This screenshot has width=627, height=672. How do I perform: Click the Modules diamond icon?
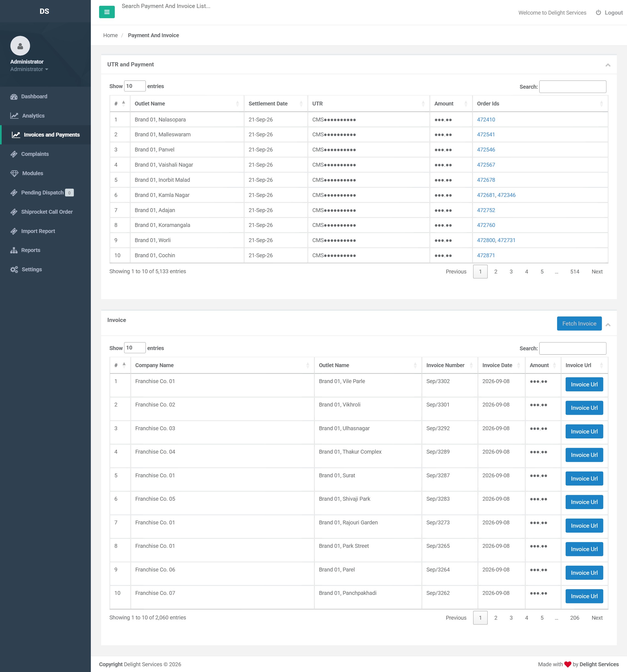tap(14, 174)
